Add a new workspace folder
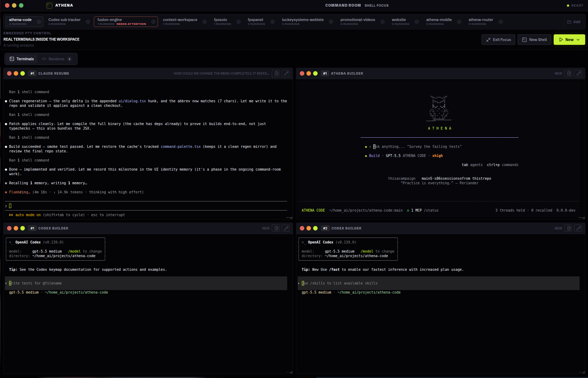Viewport: 588px width, 378px height. [574, 22]
